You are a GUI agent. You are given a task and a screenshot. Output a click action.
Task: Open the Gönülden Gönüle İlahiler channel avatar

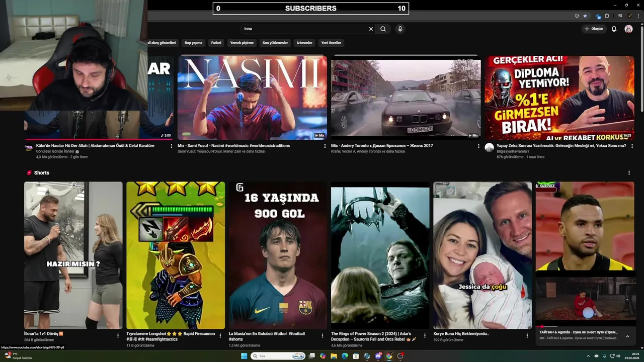coord(29,147)
